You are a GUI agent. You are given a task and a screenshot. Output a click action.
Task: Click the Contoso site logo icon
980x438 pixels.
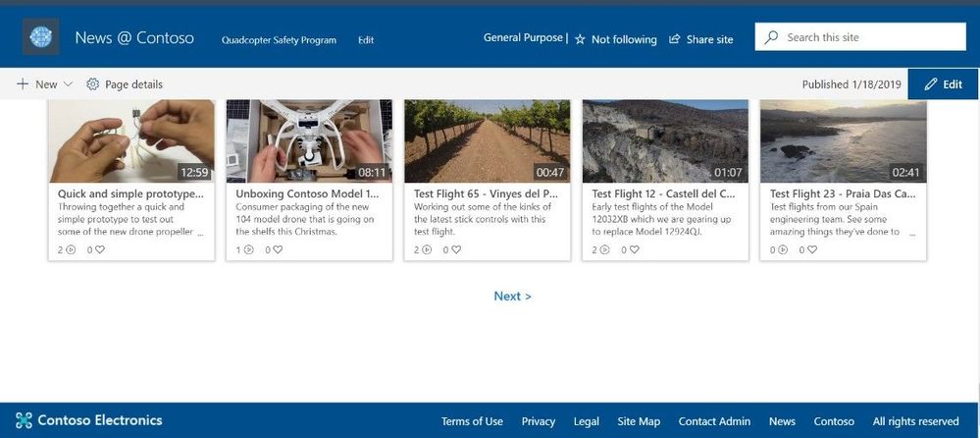click(40, 37)
